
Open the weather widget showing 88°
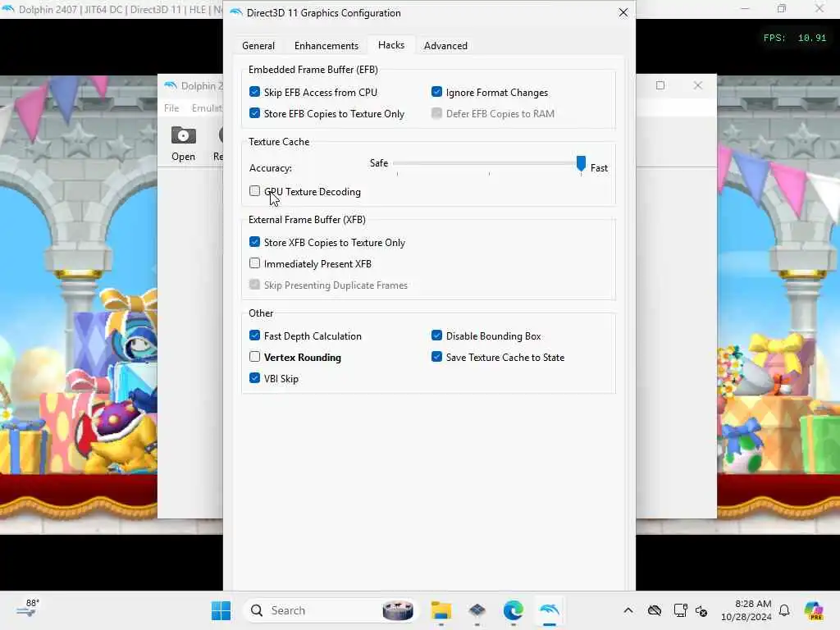28,609
